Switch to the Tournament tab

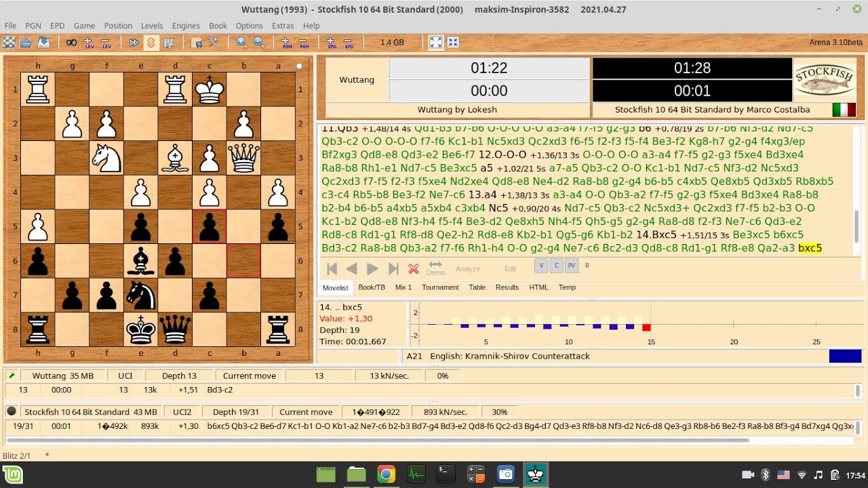tap(441, 287)
